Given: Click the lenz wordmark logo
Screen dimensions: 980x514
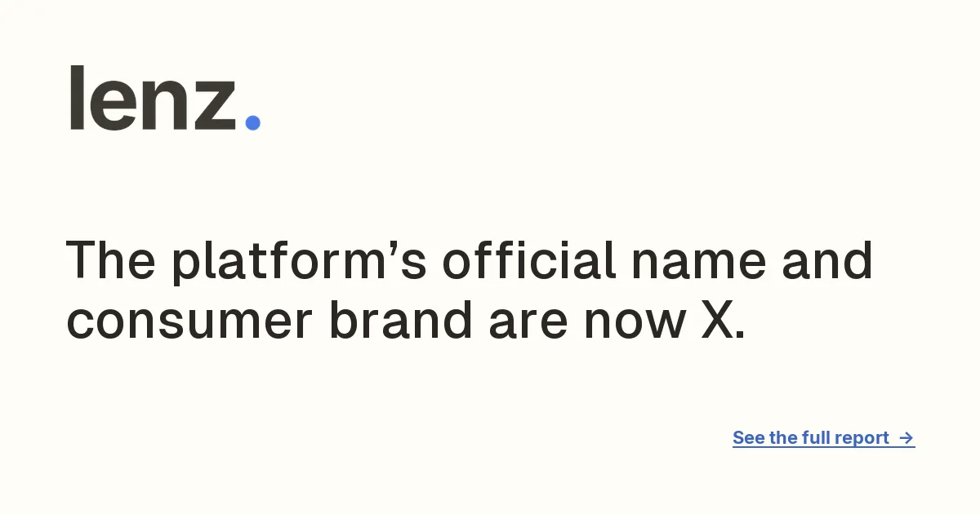Looking at the screenshot, I should [x=164, y=98].
